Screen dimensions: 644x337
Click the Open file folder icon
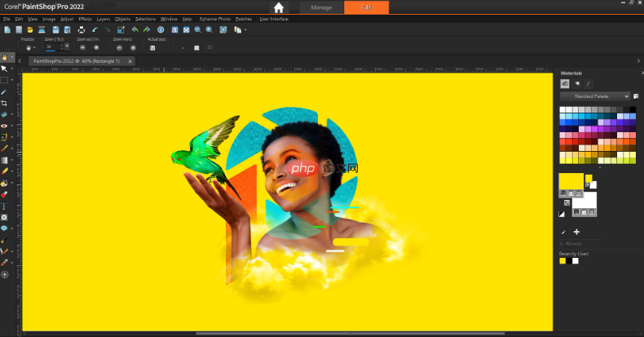(x=30, y=29)
